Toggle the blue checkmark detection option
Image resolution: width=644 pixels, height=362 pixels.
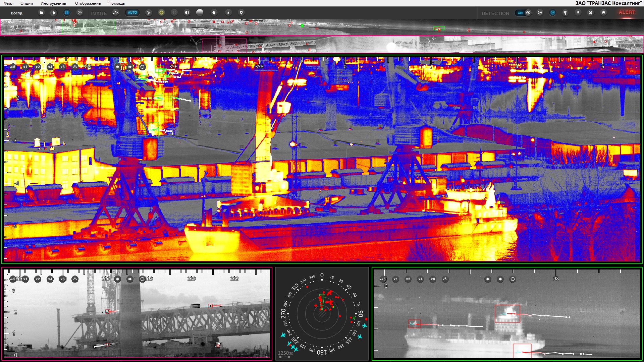pos(552,13)
